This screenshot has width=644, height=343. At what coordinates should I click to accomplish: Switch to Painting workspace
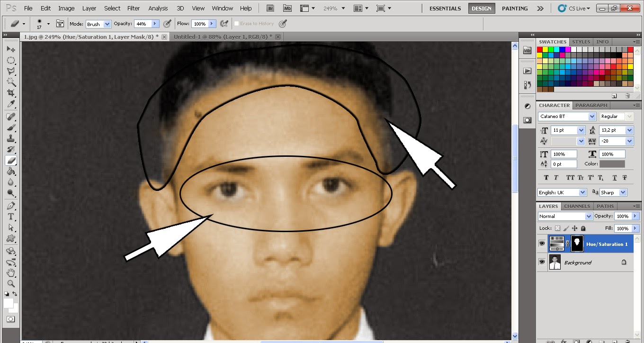[515, 9]
